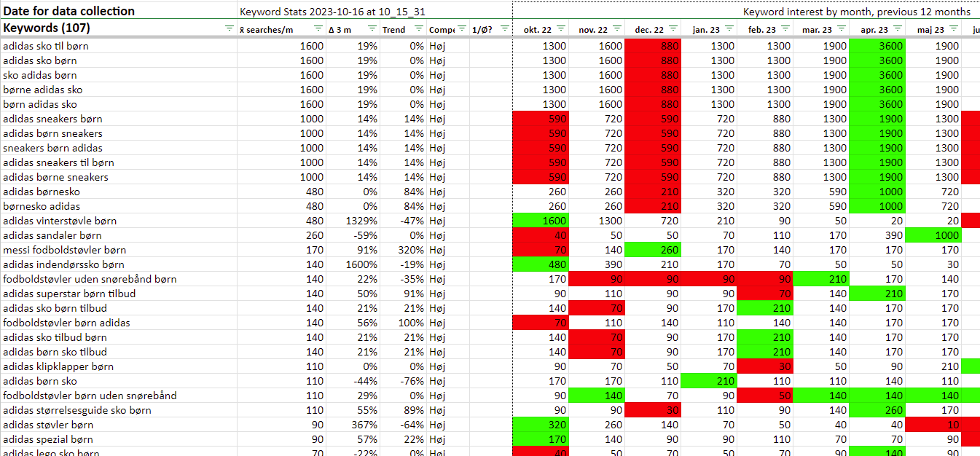The width and height of the screenshot is (980, 456).
Task: Click the Δ 3 m column filter icon
Action: tap(372, 28)
